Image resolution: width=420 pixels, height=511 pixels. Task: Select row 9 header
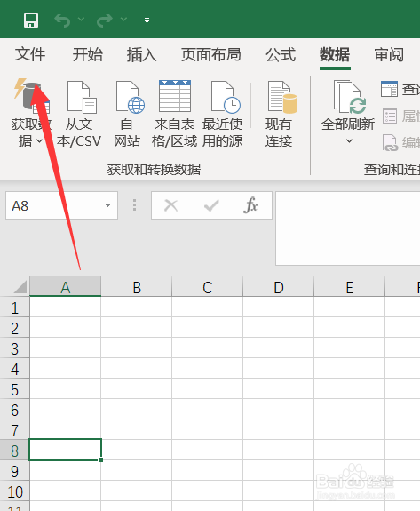[x=14, y=471]
